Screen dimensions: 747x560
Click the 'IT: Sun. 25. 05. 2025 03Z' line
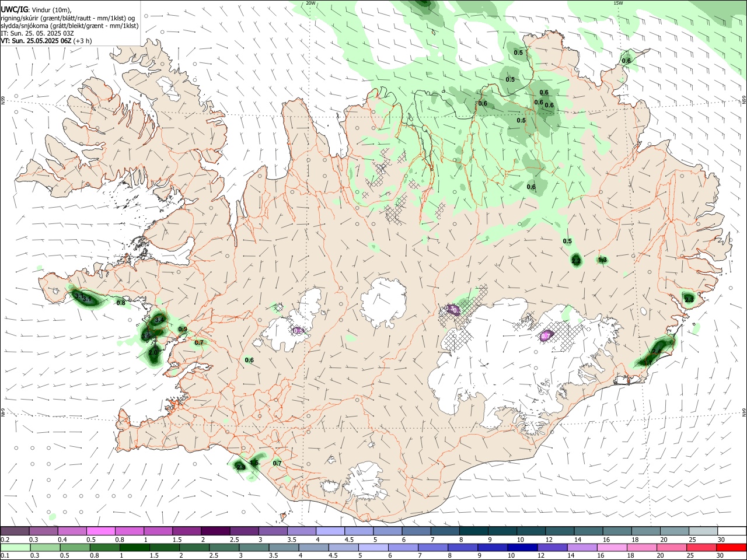[x=37, y=33]
